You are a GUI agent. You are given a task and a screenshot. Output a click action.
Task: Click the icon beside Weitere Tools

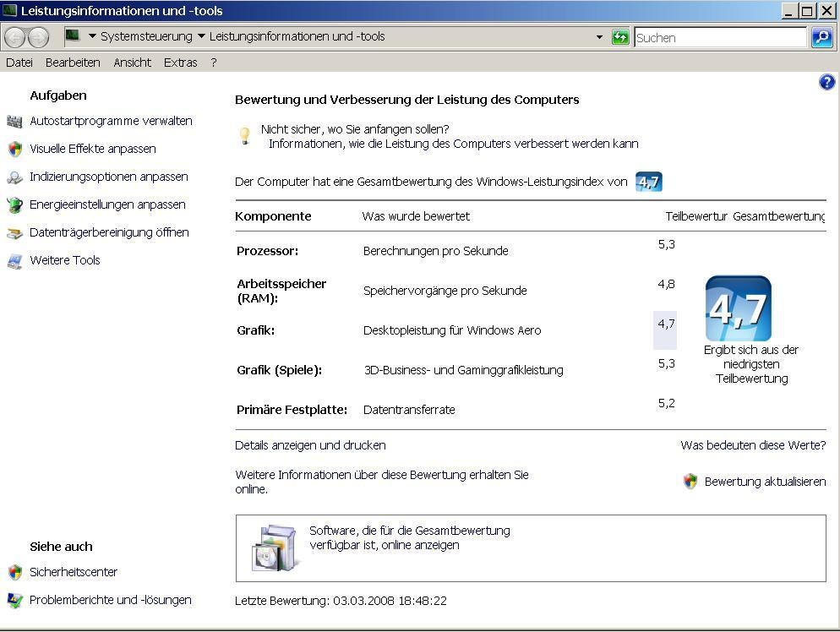15,261
